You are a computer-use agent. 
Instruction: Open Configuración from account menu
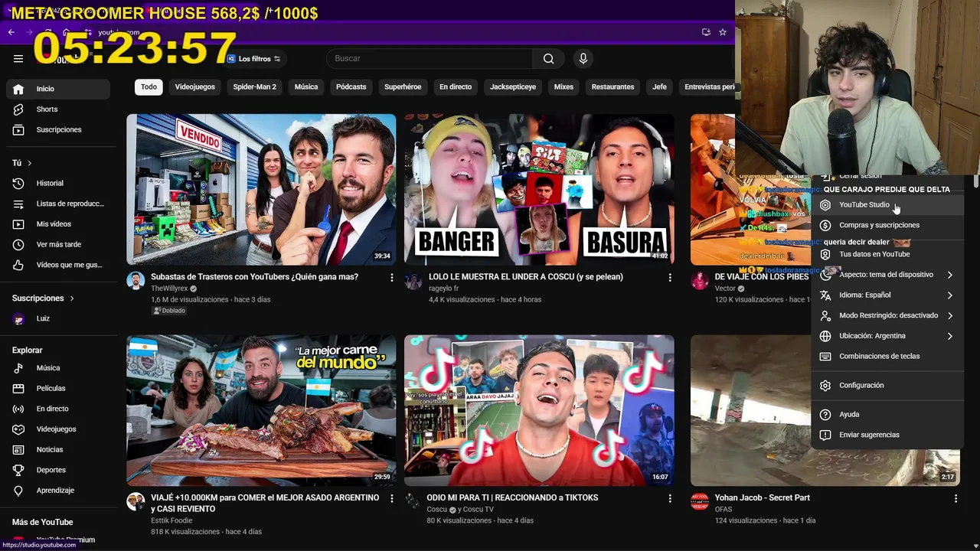(887, 386)
